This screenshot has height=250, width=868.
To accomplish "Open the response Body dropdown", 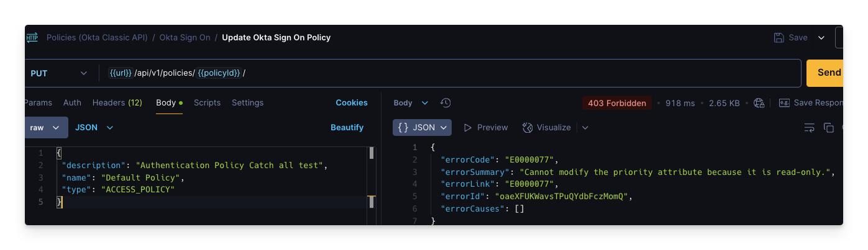I will pyautogui.click(x=411, y=103).
